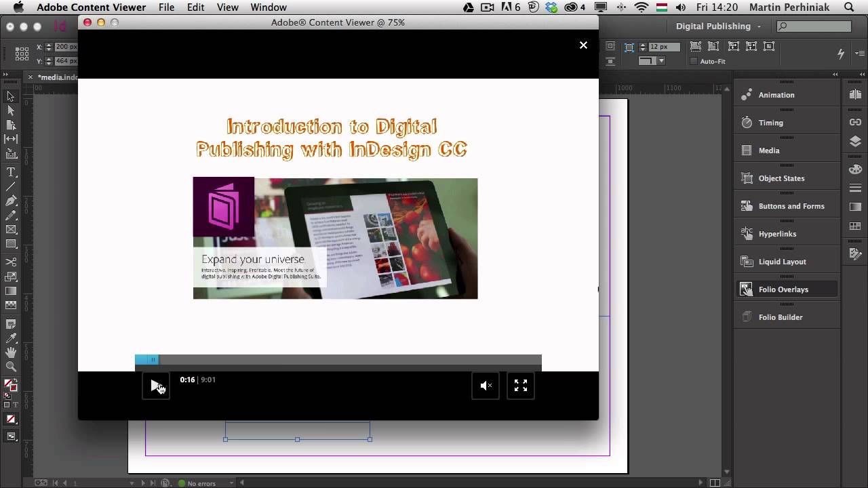Click the Fill and Stroke swatch
Viewport: 868px width, 488px height.
click(x=11, y=386)
